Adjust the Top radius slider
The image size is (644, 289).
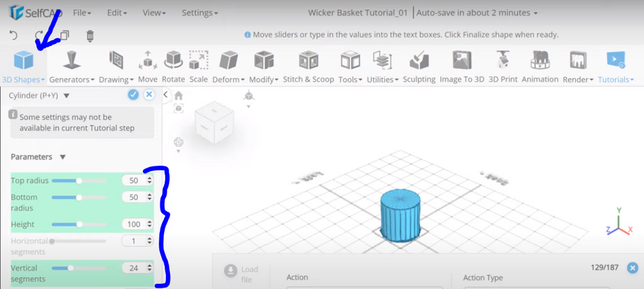pos(79,181)
